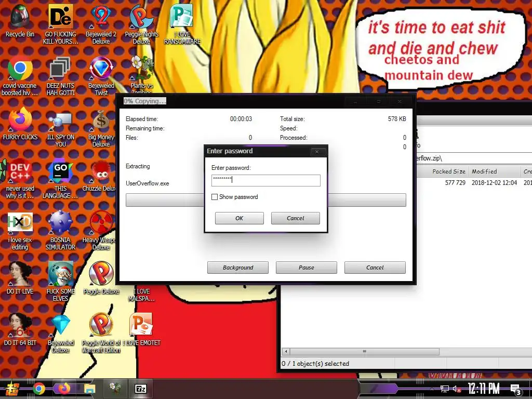Open the PowerPoint icon labeled I LOVE EMOTET

coord(141,328)
